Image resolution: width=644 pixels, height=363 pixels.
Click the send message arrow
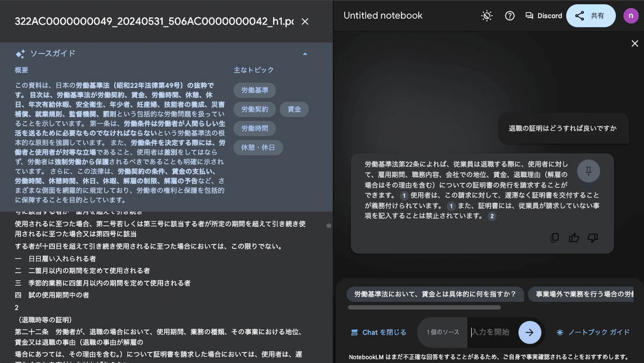(x=529, y=332)
